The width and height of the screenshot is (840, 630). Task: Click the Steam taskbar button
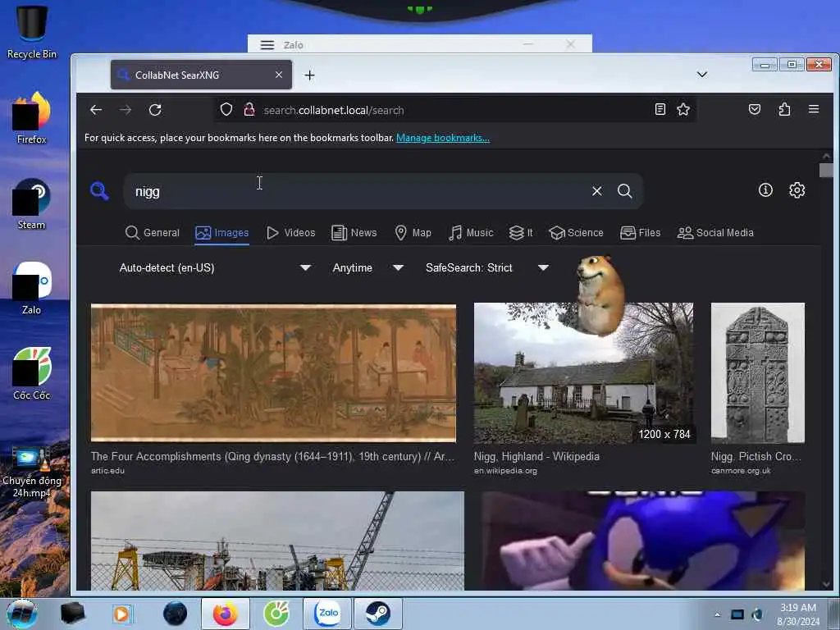point(378,614)
